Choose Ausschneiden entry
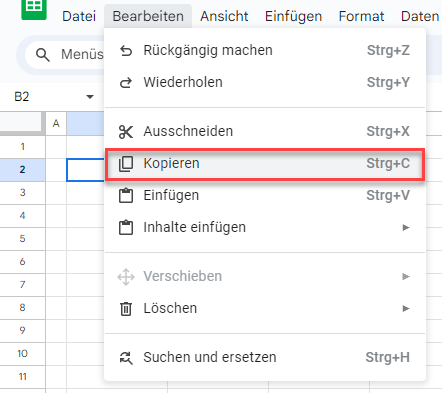The width and height of the screenshot is (442, 393). pos(265,131)
